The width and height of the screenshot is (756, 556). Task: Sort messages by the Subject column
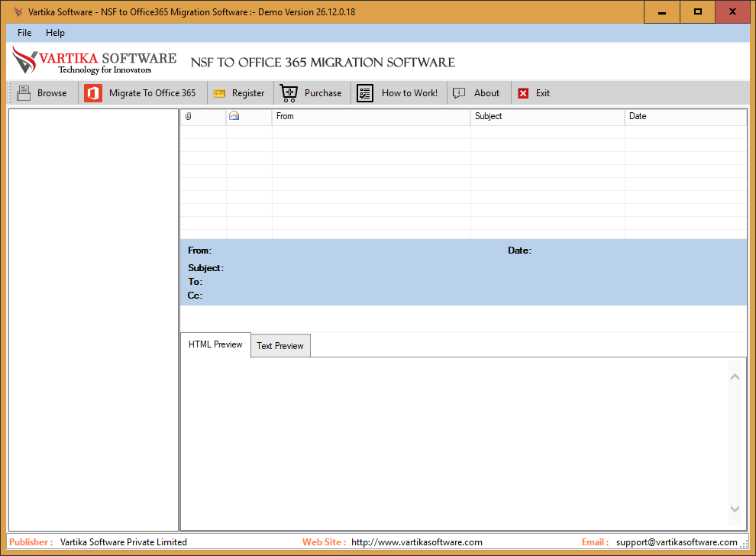pos(548,116)
